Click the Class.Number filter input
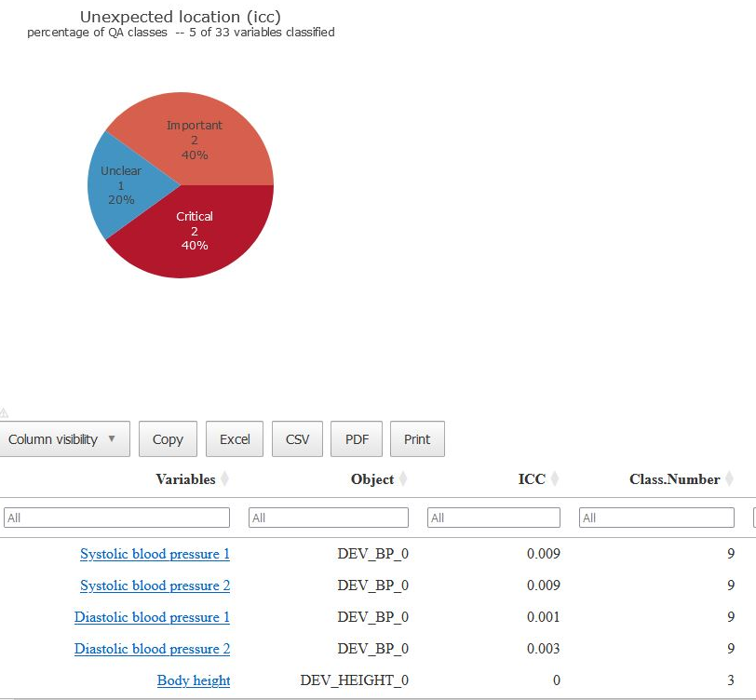 [655, 518]
